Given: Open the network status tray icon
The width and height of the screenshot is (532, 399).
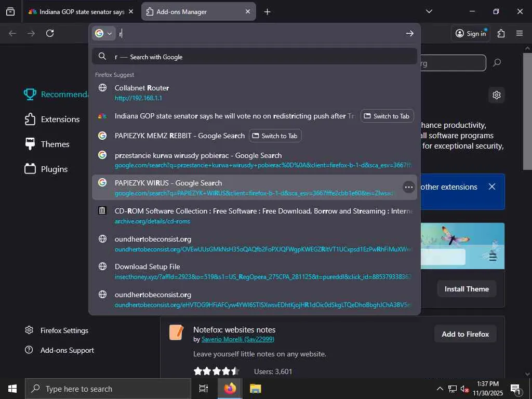Looking at the screenshot, I should click(453, 389).
